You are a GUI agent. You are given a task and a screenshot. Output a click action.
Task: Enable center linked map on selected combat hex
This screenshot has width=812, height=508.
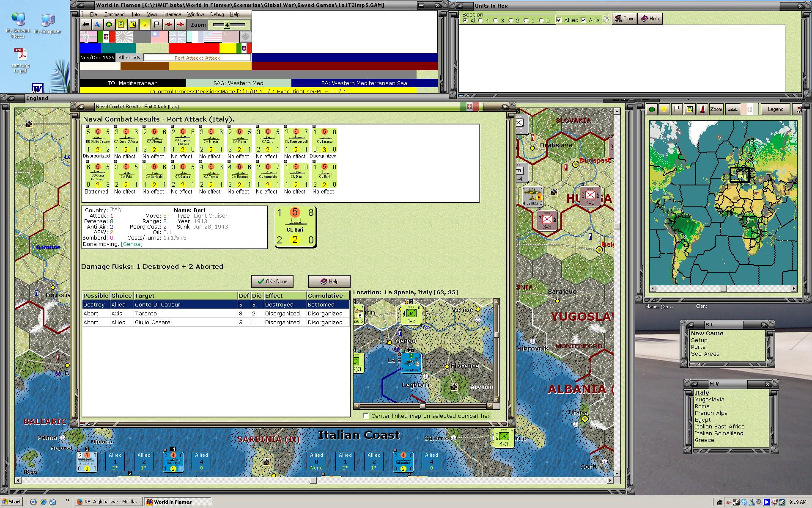(x=366, y=416)
